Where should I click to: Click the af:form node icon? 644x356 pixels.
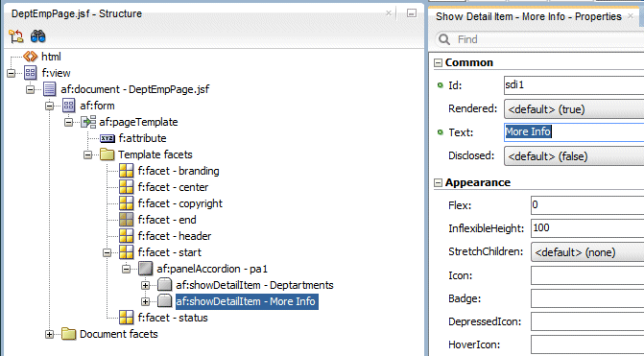coord(68,106)
